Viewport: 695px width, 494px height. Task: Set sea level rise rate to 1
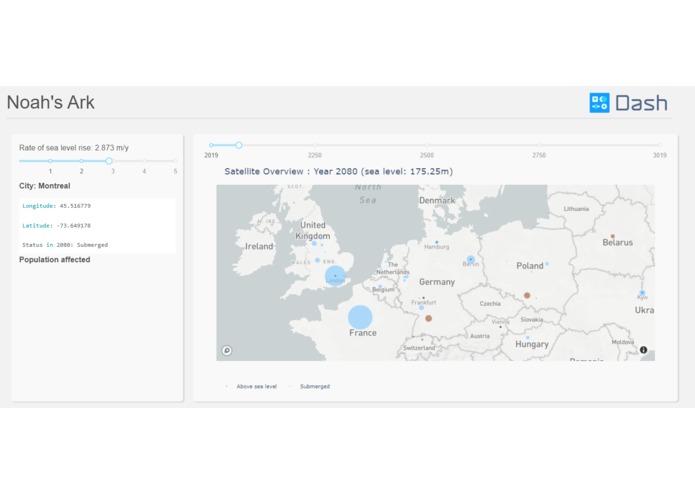point(51,161)
